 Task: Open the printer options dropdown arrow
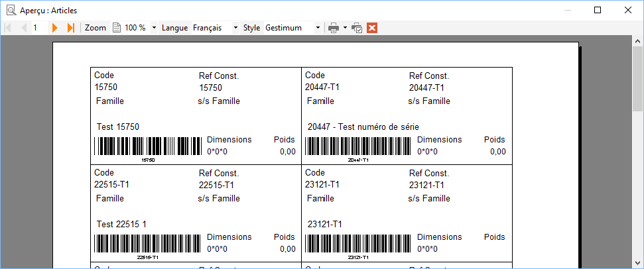tap(345, 28)
